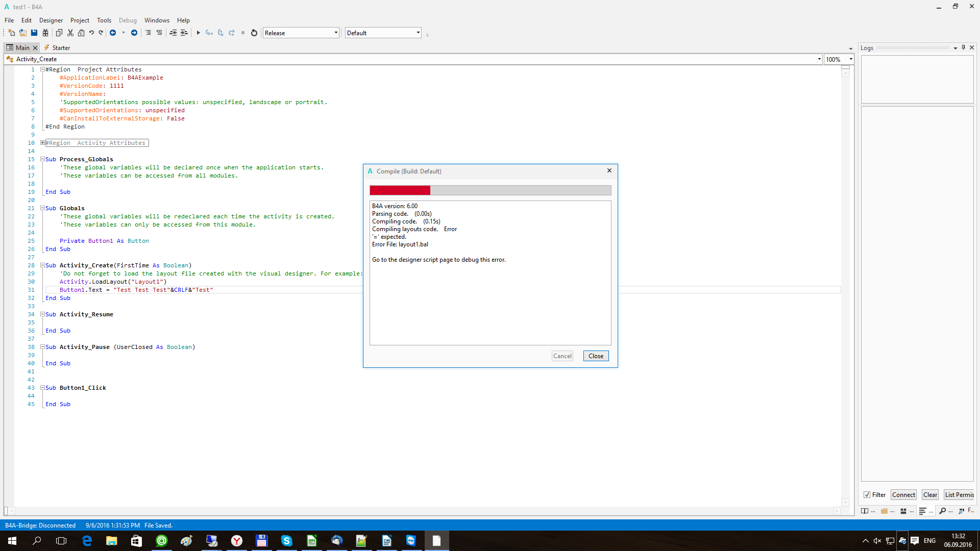Viewport: 980px width, 551px height.
Task: Open the Libraries book icon tab
Action: [x=865, y=511]
